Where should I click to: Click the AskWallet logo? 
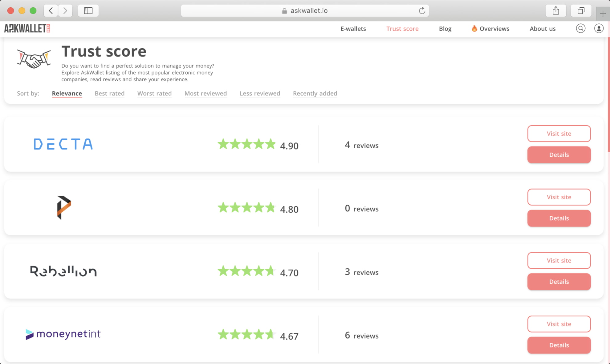click(x=27, y=28)
